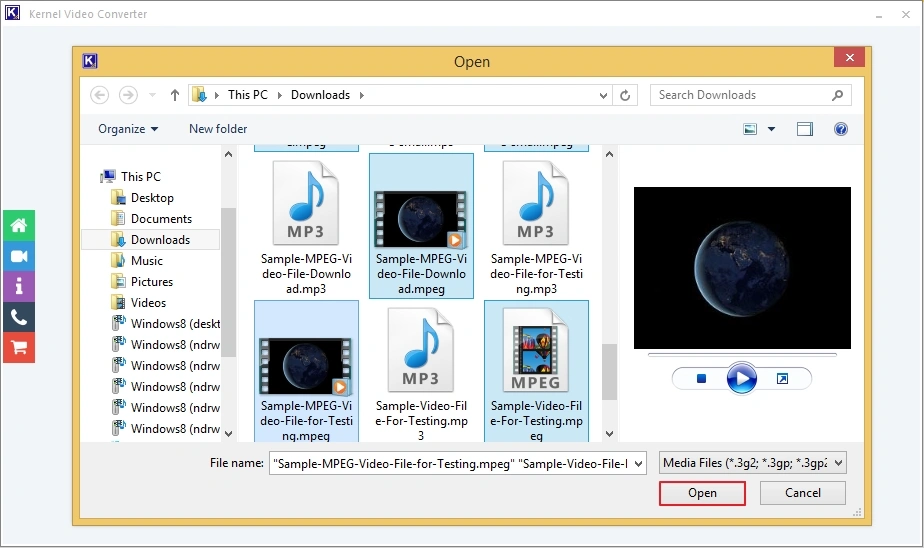The image size is (924, 548).
Task: Toggle the preview pane button
Action: point(805,129)
